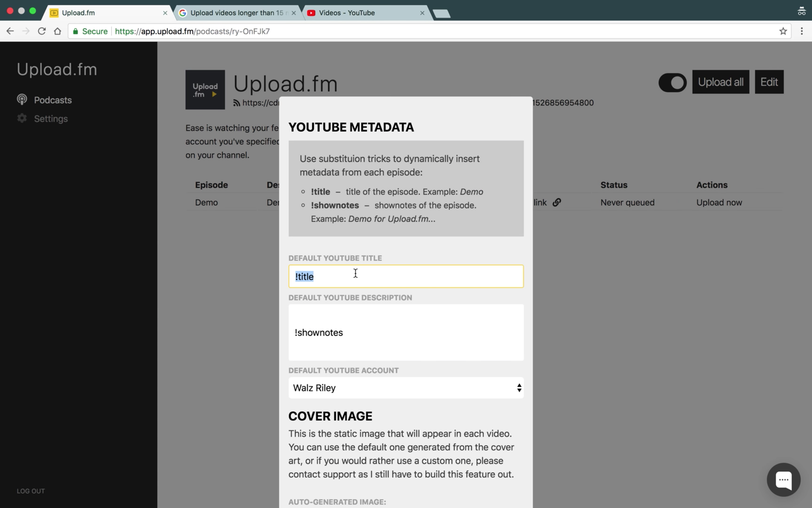Focus the Default YouTube Title field
Viewport: 812px width, 508px height.
(406, 276)
